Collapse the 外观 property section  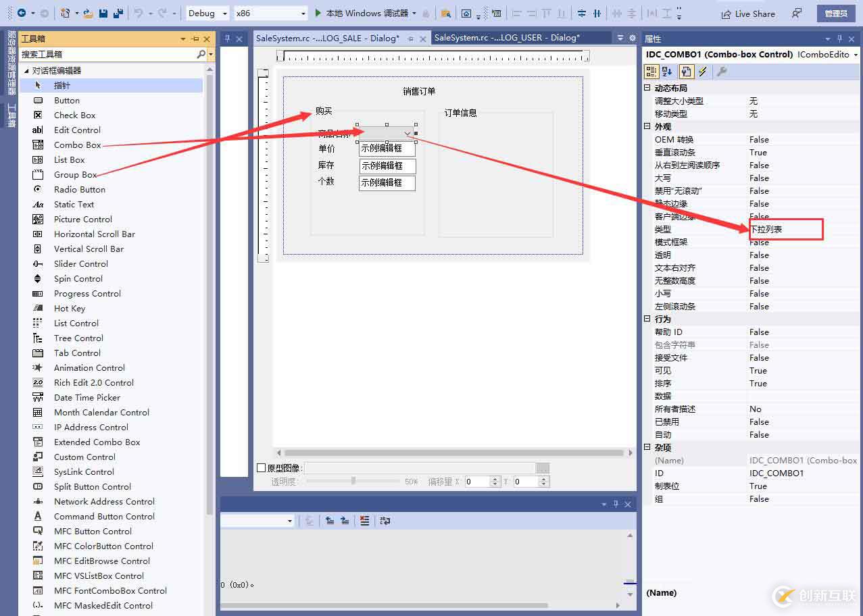pyautogui.click(x=647, y=126)
